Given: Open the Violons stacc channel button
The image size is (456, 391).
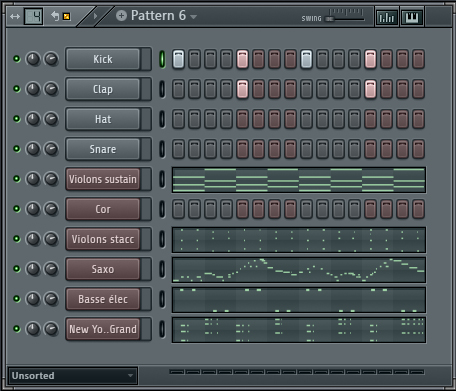Looking at the screenshot, I should [103, 239].
